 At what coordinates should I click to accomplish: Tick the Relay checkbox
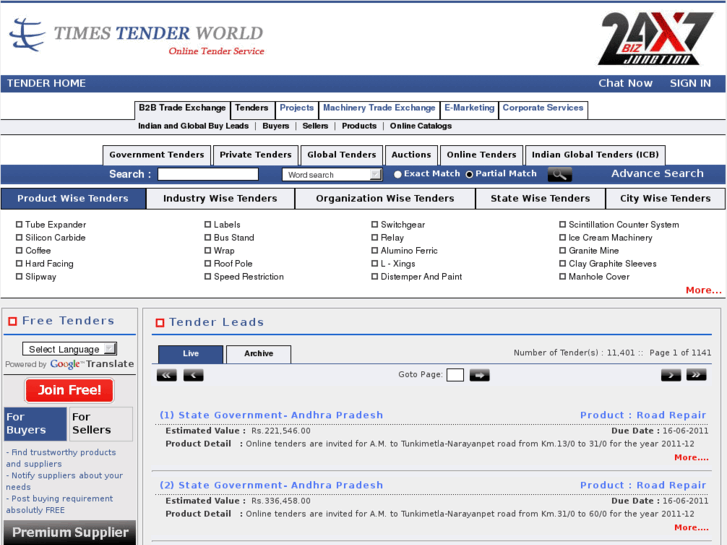click(x=375, y=237)
